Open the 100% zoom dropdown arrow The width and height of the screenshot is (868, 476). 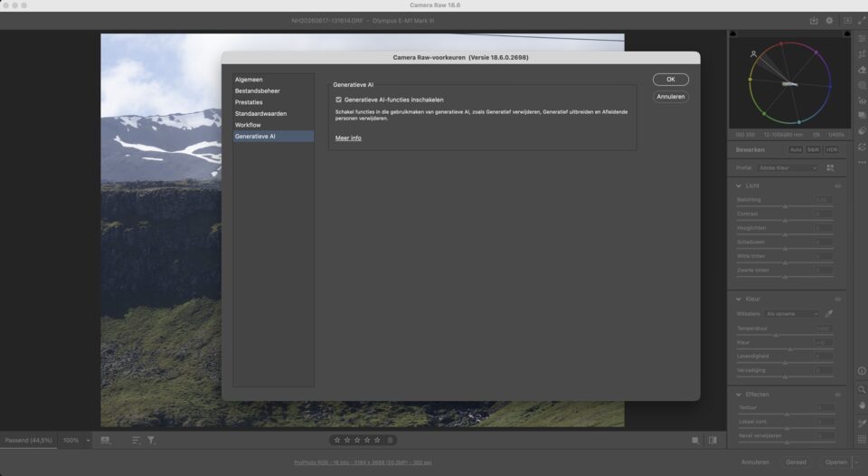coord(88,441)
